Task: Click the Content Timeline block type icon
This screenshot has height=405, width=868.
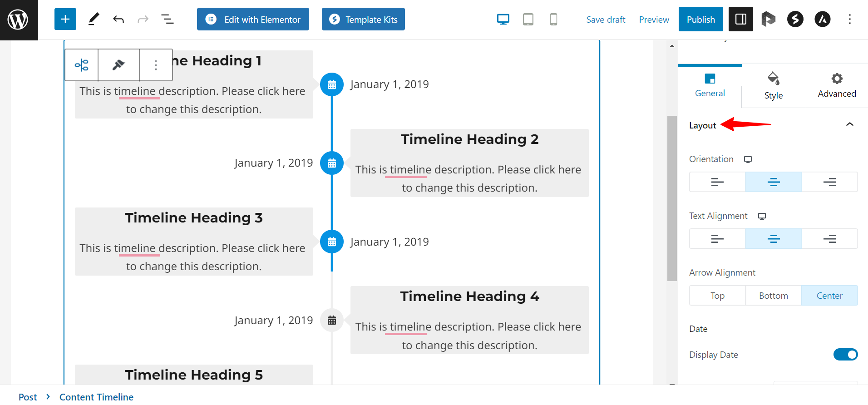Action: point(82,65)
